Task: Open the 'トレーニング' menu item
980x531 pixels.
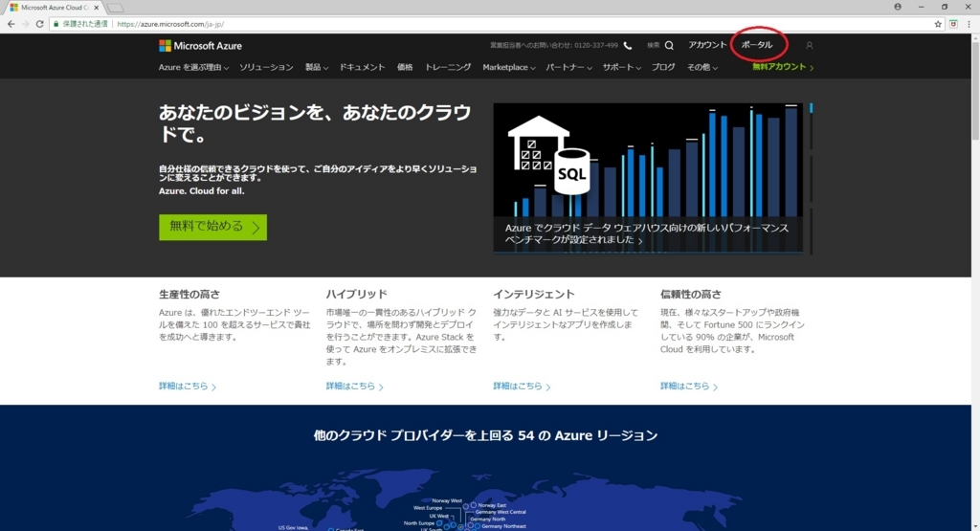Action: 448,68
